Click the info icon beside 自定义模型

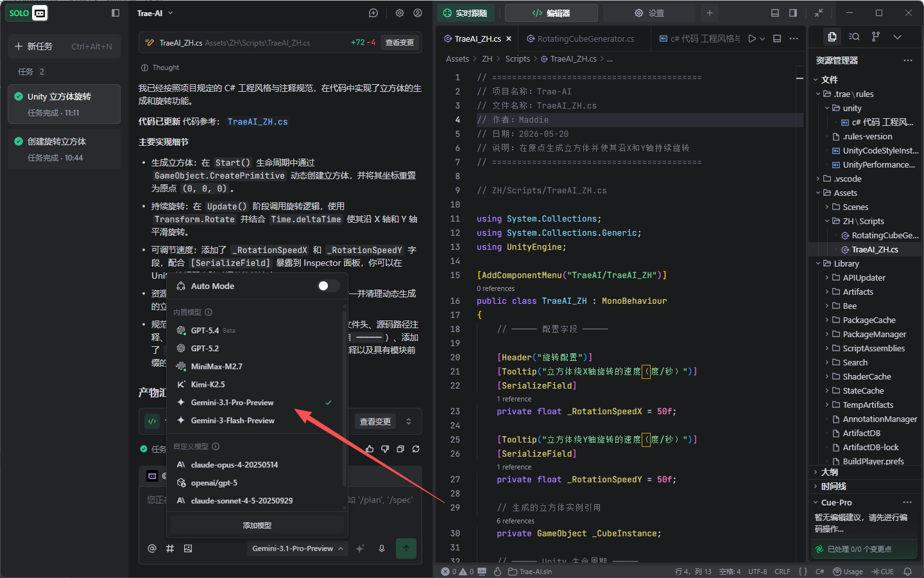pyautogui.click(x=216, y=446)
